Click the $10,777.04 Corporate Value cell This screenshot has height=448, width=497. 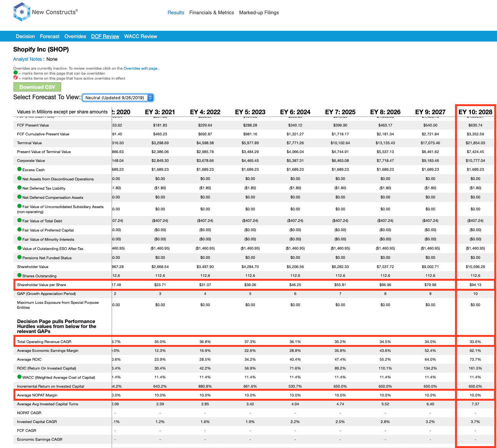pos(475,161)
